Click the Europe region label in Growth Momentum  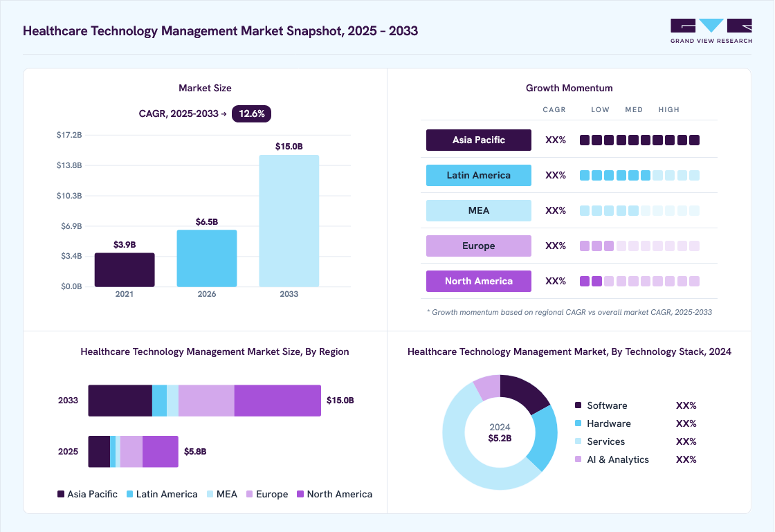(x=478, y=246)
